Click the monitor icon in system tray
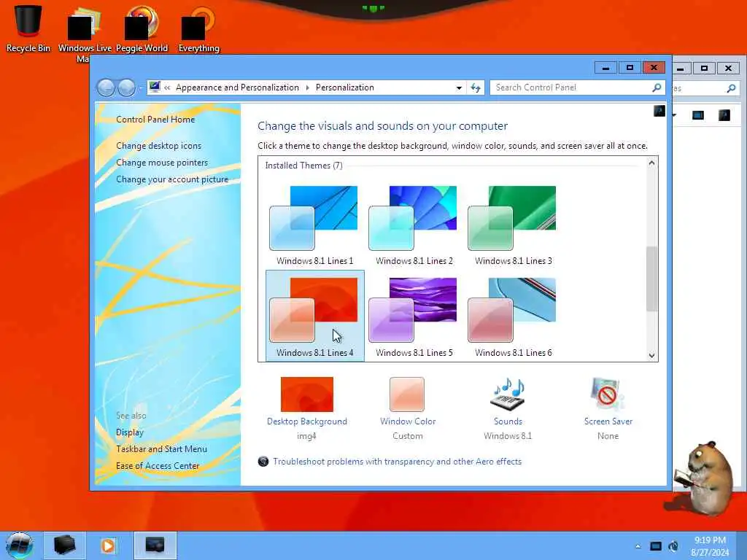The image size is (747, 560). tap(656, 546)
